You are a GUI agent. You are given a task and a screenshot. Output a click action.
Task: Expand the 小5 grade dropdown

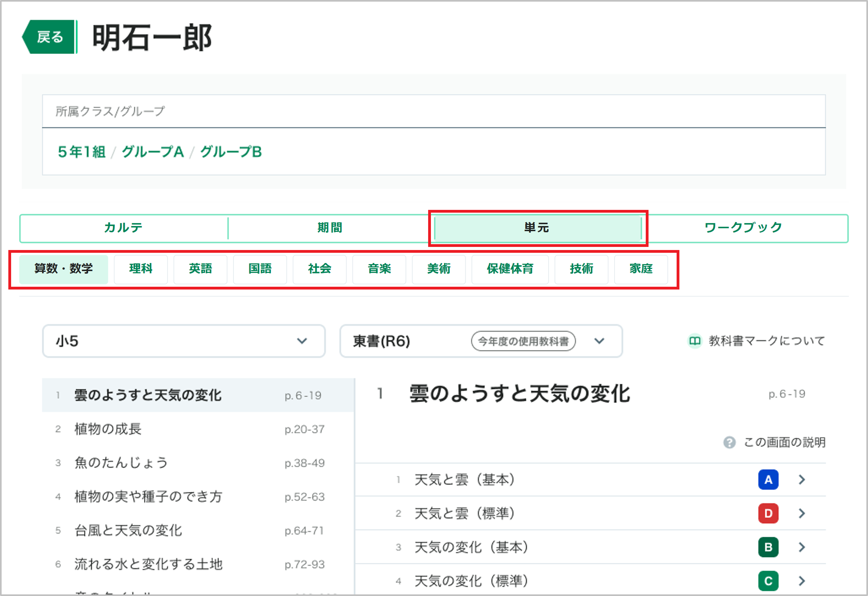184,341
